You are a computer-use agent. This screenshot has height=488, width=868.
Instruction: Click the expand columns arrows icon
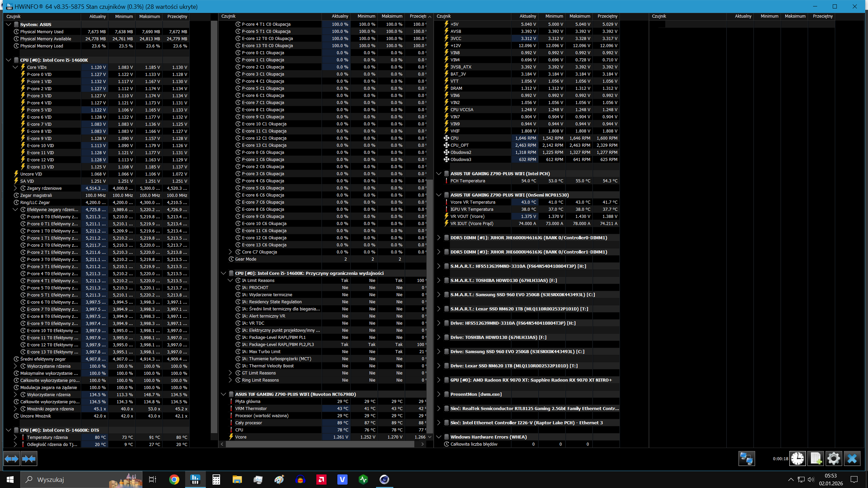(12, 459)
